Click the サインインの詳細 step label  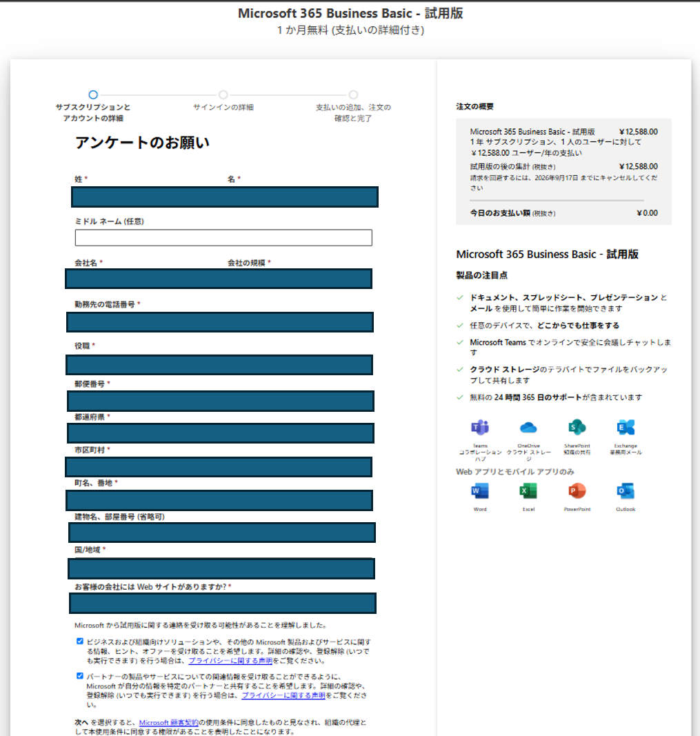pyautogui.click(x=223, y=107)
